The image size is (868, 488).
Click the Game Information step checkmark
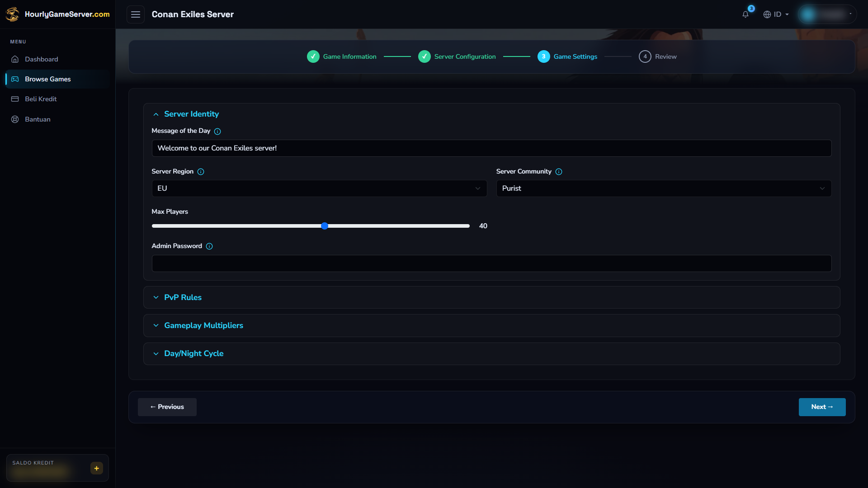point(313,56)
